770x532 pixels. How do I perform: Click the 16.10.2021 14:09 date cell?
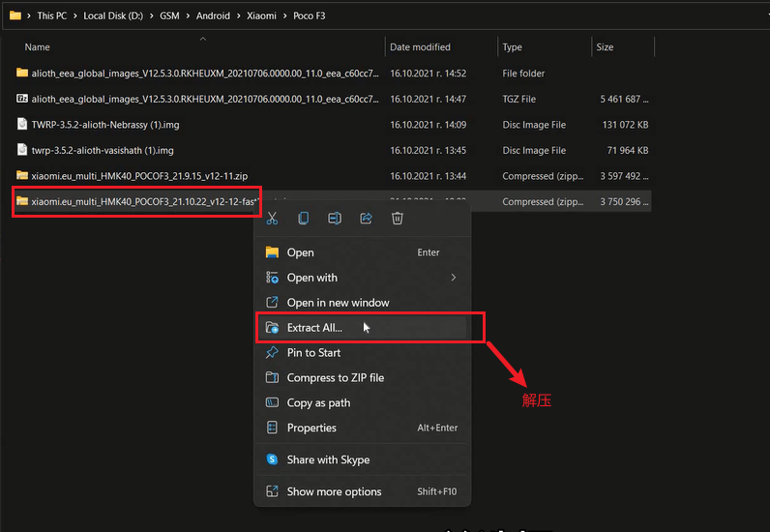click(x=429, y=125)
